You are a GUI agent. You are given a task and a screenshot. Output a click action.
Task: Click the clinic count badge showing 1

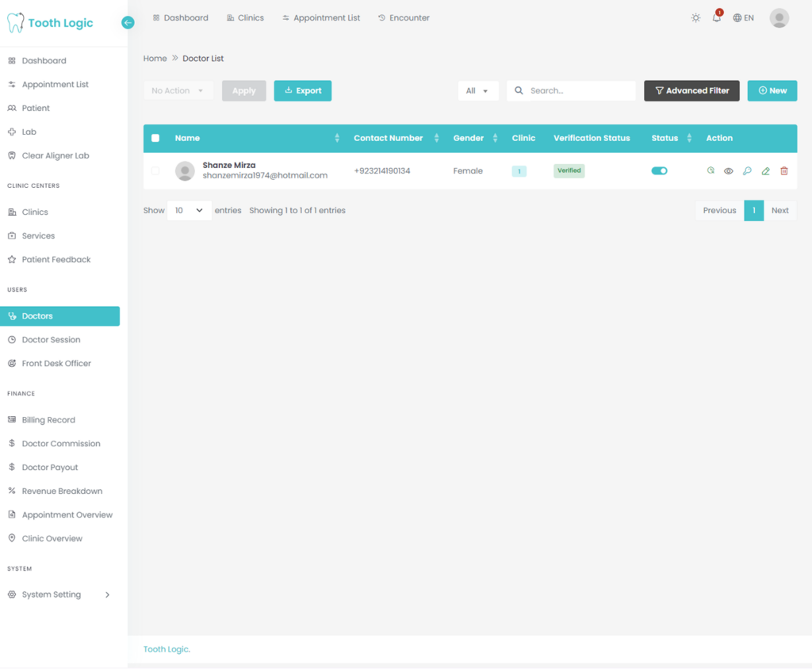point(519,171)
